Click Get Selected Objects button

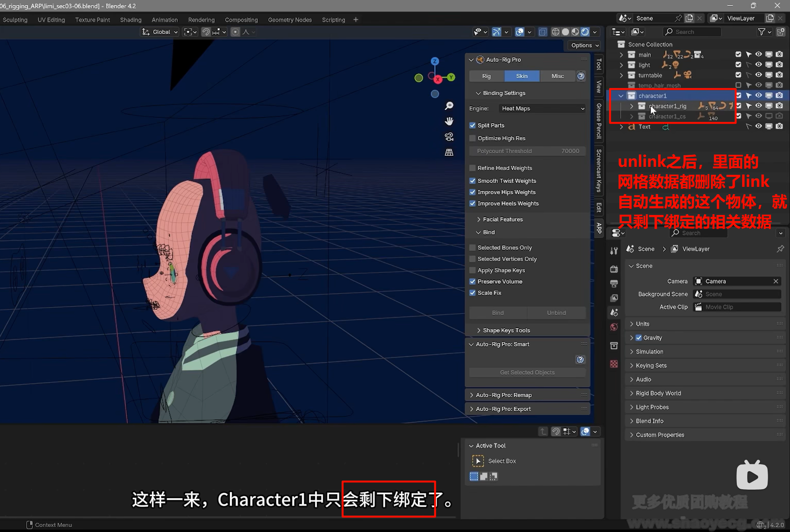pyautogui.click(x=527, y=373)
